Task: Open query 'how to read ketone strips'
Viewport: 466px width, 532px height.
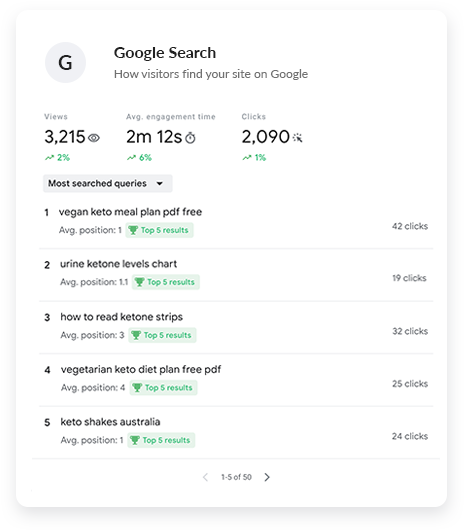Action: (x=122, y=317)
